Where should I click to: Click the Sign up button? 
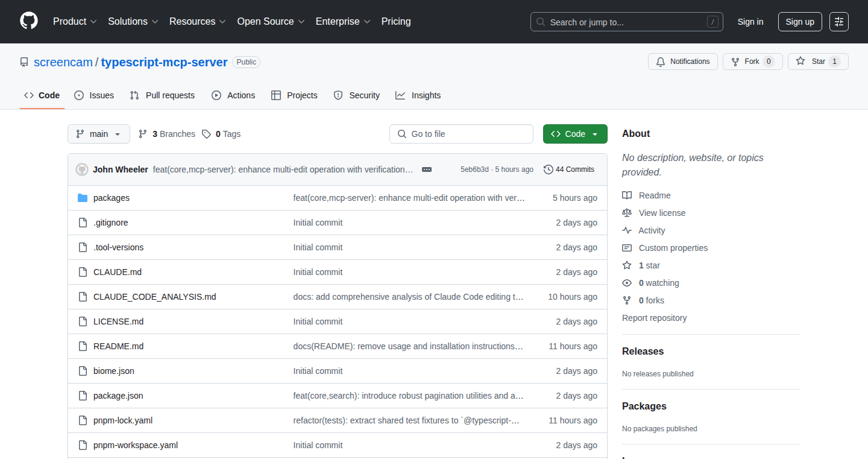coord(800,22)
